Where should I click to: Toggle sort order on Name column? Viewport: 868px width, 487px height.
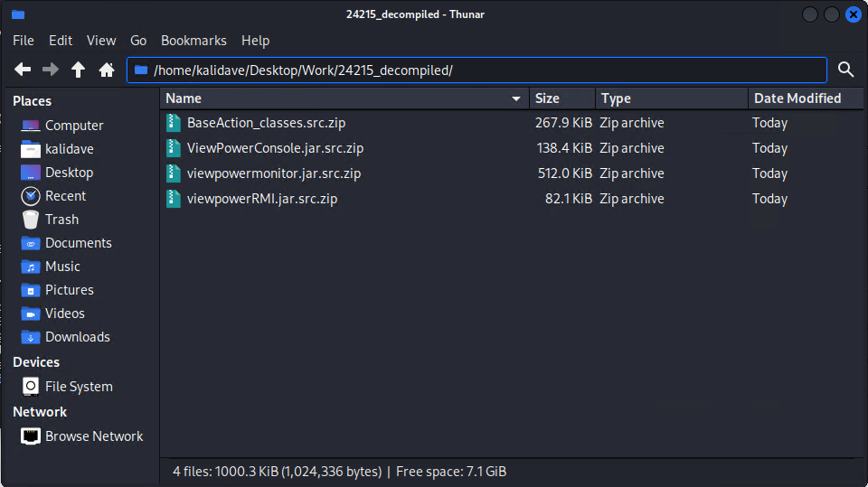(x=344, y=98)
